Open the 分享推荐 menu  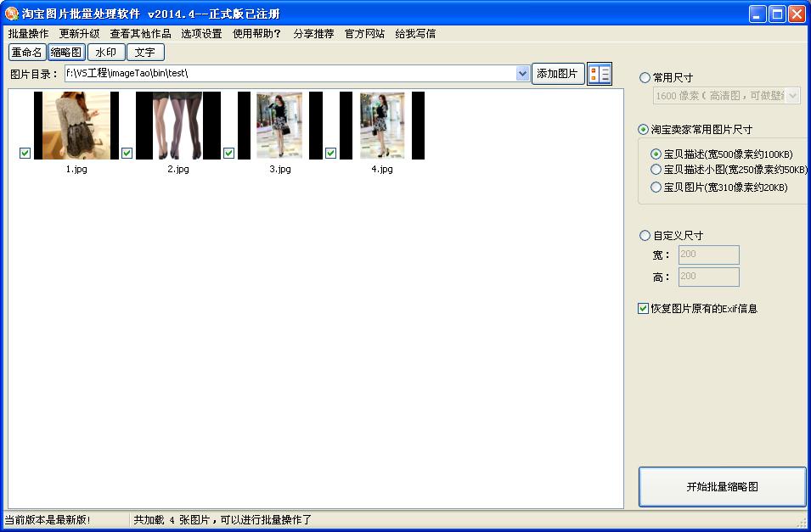click(x=313, y=34)
